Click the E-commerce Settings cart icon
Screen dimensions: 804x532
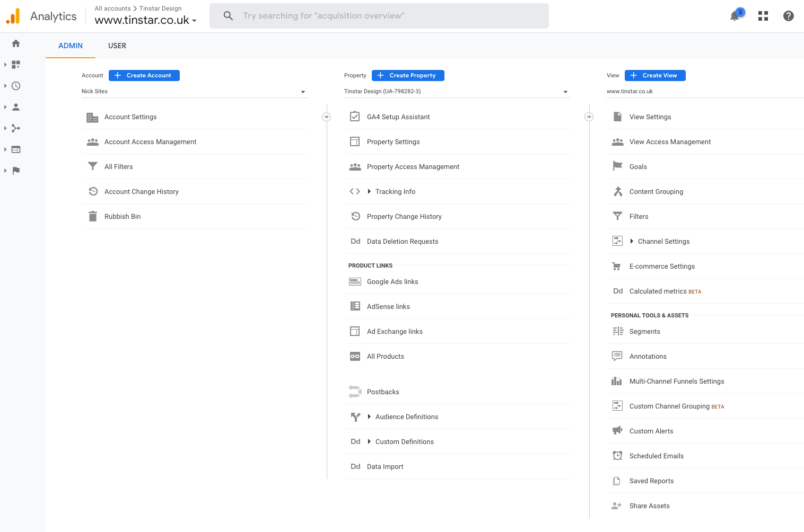(x=616, y=266)
